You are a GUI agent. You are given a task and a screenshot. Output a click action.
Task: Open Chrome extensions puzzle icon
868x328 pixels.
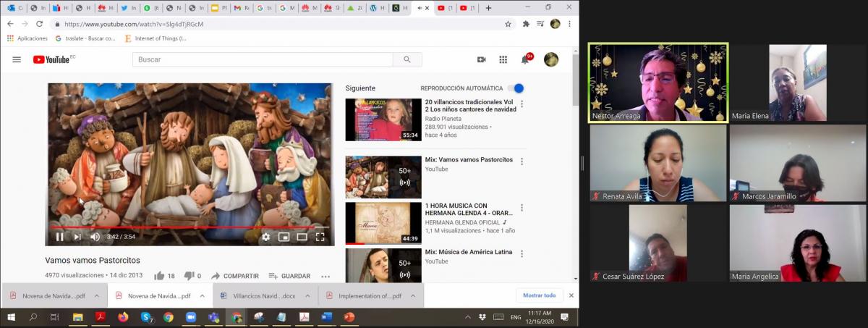point(526,24)
